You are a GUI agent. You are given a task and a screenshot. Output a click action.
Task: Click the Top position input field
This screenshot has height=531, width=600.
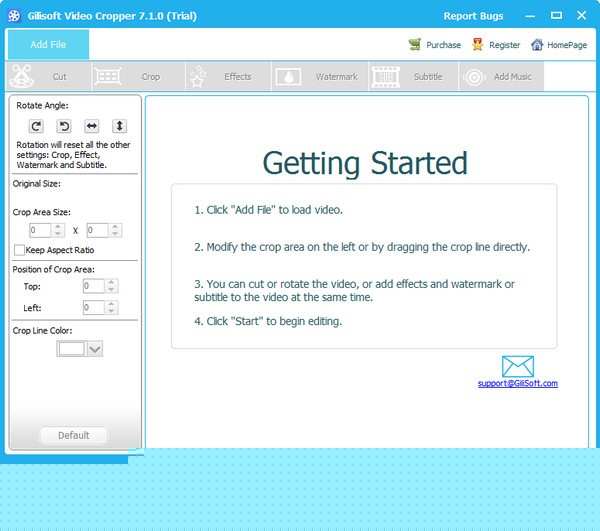click(x=94, y=286)
